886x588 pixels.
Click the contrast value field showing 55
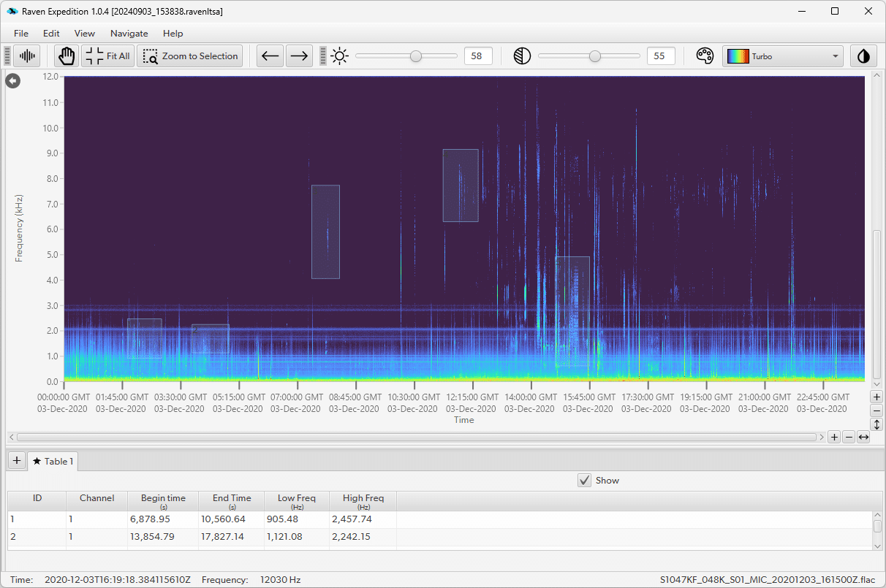click(660, 56)
